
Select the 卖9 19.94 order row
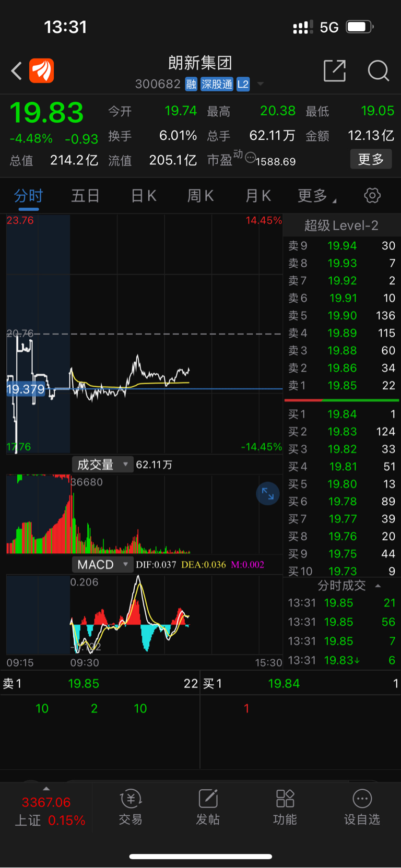pyautogui.click(x=341, y=245)
